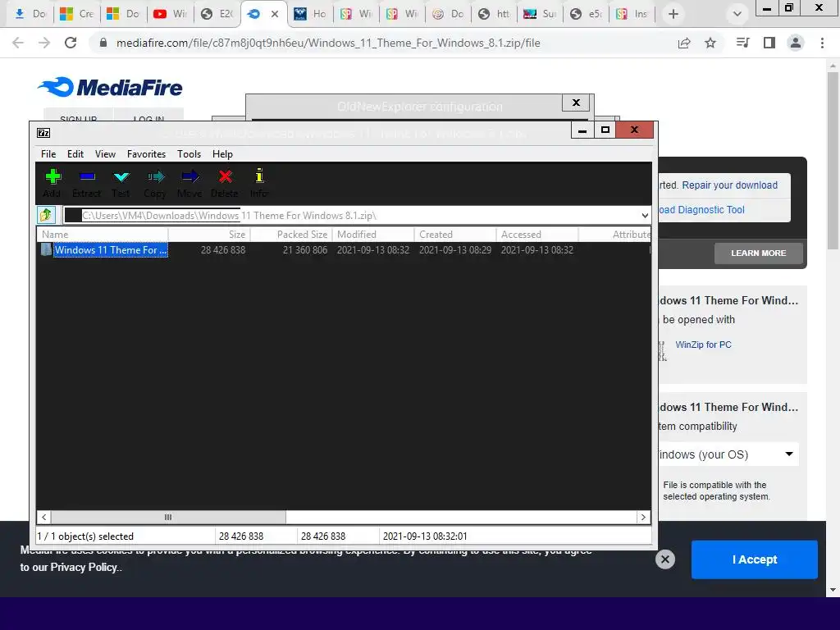The height and width of the screenshot is (630, 840).
Task: Click the Extract icon in 7-Zip
Action: (x=87, y=183)
